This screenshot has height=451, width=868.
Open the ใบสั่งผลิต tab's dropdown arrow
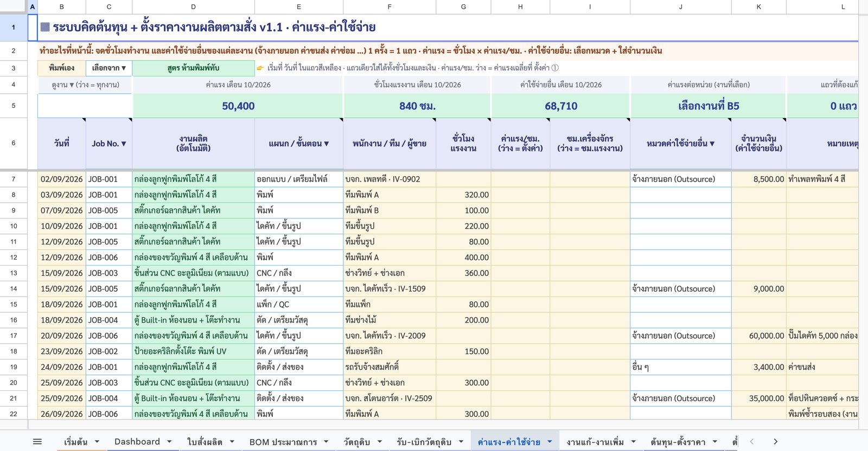pos(232,442)
